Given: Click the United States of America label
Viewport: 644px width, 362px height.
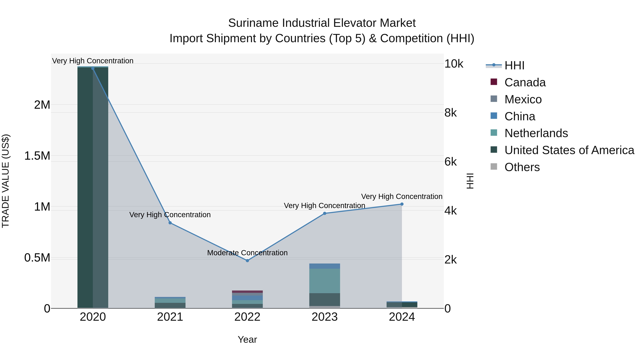Looking at the screenshot, I should 569,150.
